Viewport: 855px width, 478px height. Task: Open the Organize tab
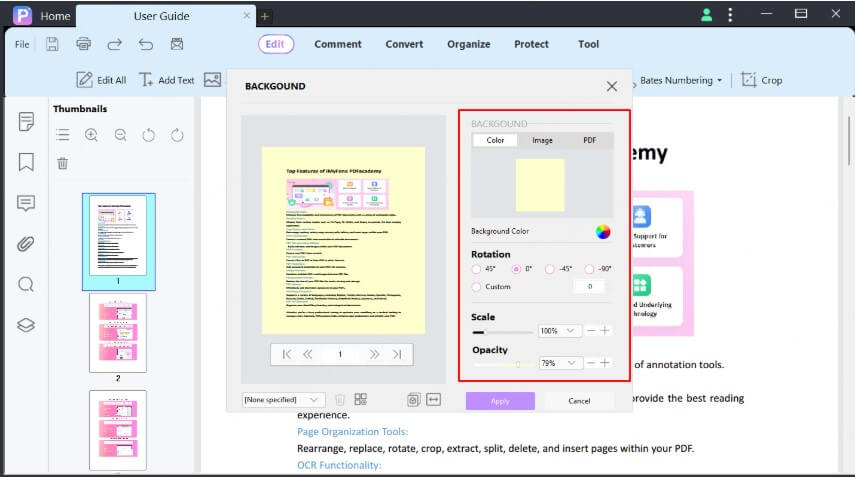pyautogui.click(x=468, y=44)
